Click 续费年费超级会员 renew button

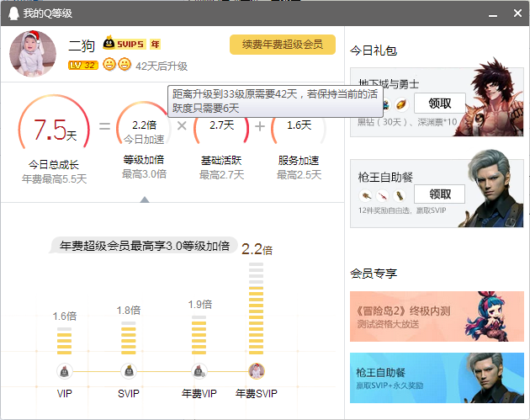tap(283, 45)
